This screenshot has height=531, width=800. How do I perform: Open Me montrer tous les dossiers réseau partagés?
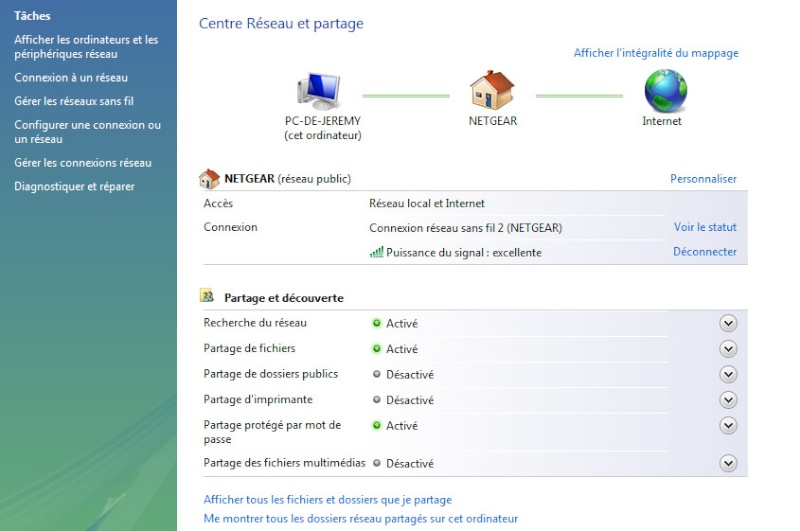pyautogui.click(x=361, y=518)
